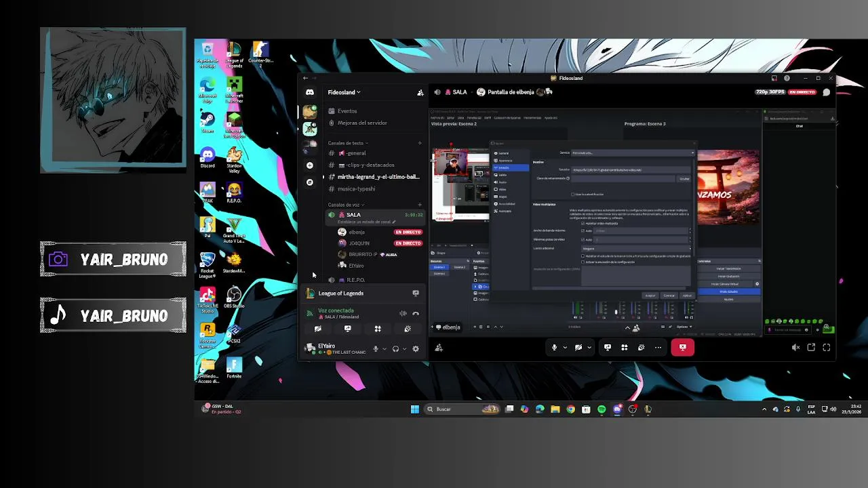Toggle camera in voice panel
The image size is (868, 488).
318,329
